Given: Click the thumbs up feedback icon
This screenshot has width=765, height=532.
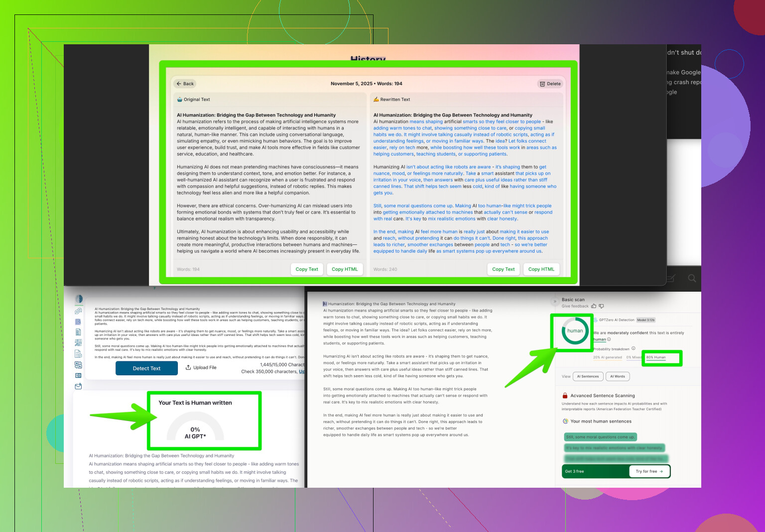Looking at the screenshot, I should click(594, 306).
